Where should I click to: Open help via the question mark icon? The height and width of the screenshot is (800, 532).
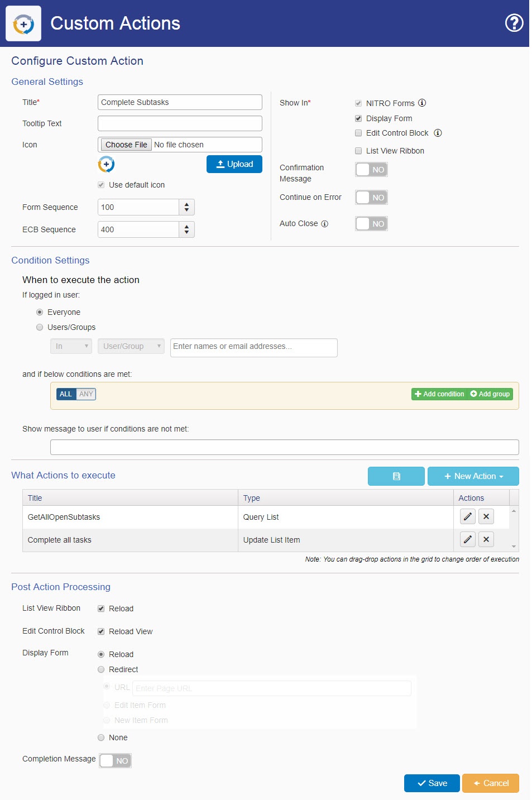[514, 23]
